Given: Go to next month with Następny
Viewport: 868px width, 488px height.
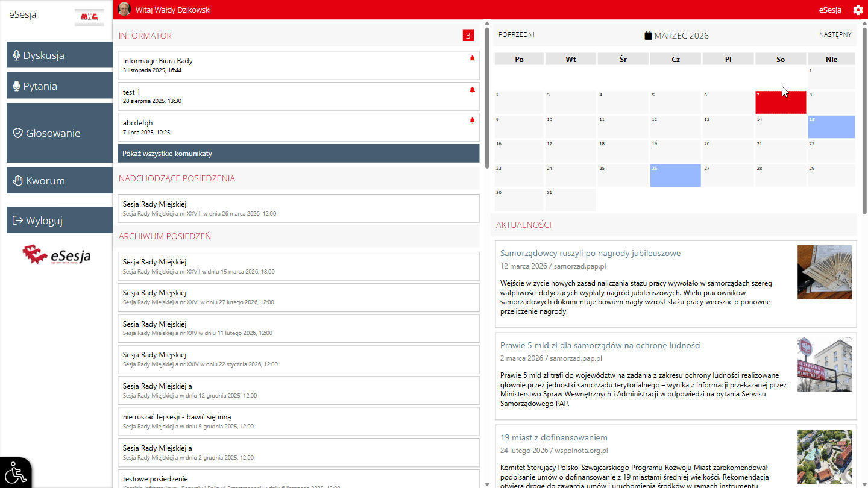Looking at the screenshot, I should click(x=835, y=35).
